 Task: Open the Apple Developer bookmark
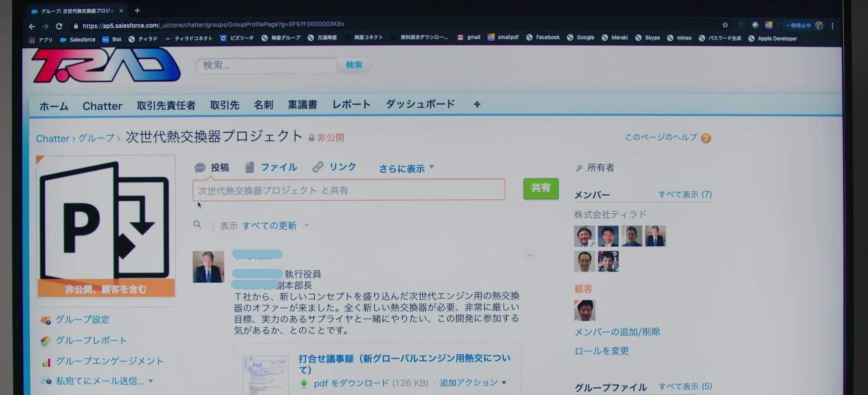tap(773, 38)
